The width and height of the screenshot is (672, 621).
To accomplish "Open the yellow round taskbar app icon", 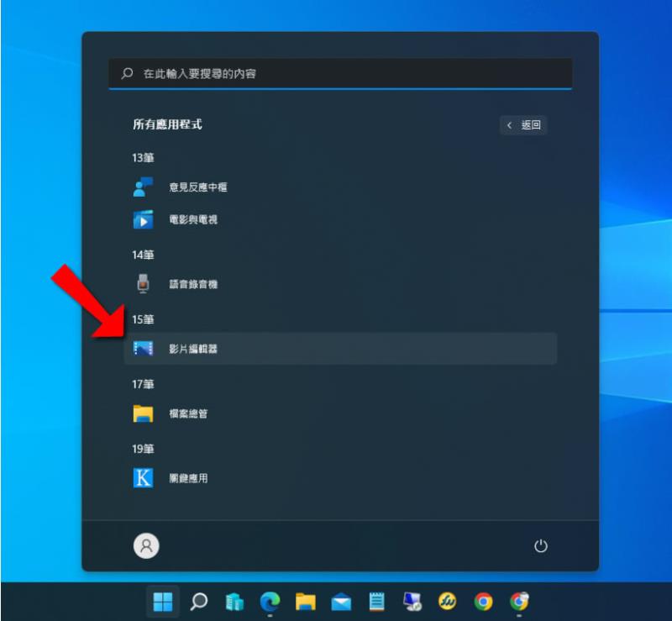I will (x=448, y=602).
